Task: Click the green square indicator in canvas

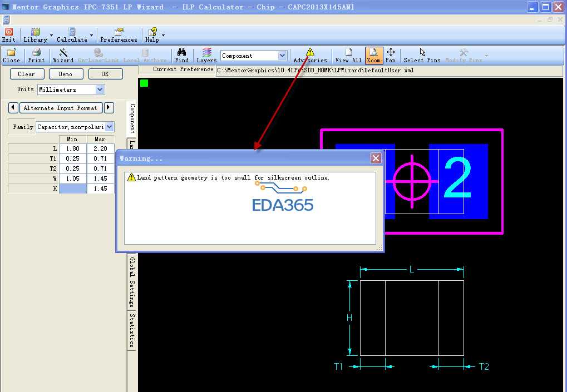Action: click(144, 83)
